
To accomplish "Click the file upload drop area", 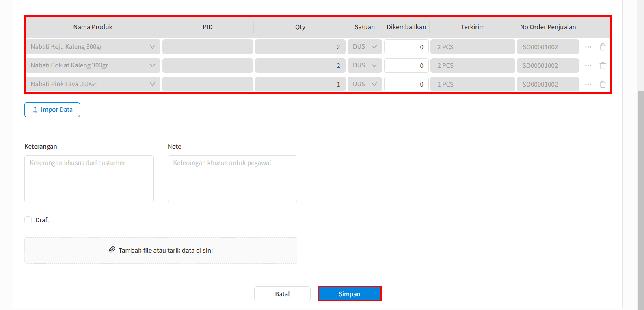I will pyautogui.click(x=161, y=250).
